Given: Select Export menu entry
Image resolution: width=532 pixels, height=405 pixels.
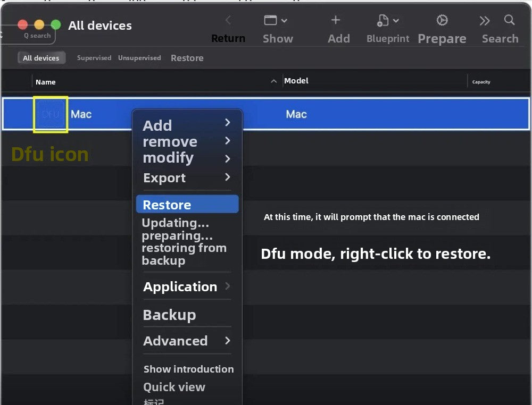Looking at the screenshot, I should [164, 178].
